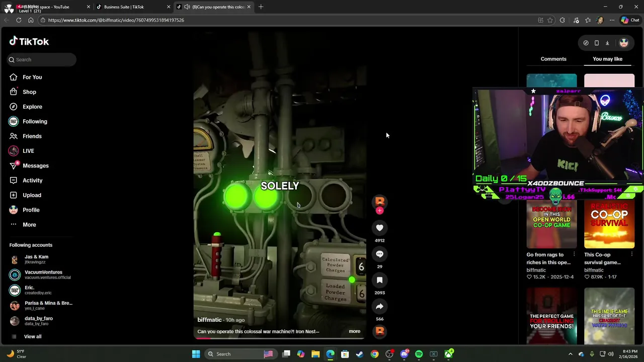
Task: Switch to the Comments tab
Action: tap(553, 59)
